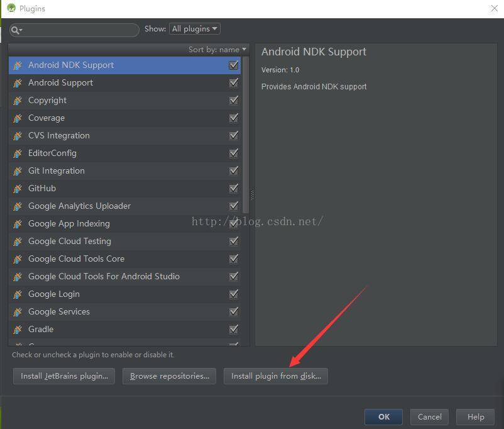The image size is (504, 429).
Task: Select Google Analytics Uploader in list
Action: [124, 206]
